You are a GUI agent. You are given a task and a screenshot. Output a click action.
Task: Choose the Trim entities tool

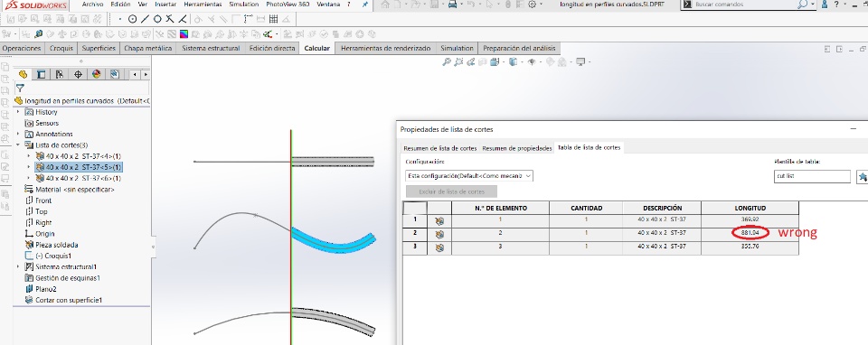pos(170,19)
